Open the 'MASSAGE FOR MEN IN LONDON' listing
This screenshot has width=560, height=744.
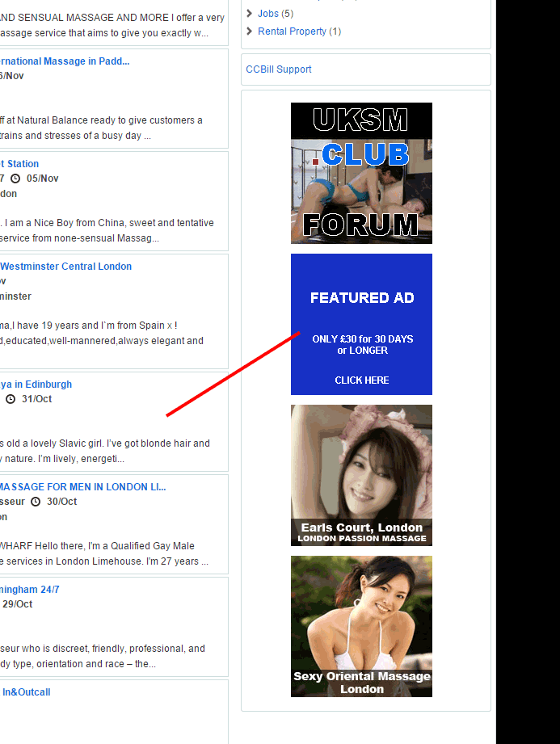coord(82,487)
